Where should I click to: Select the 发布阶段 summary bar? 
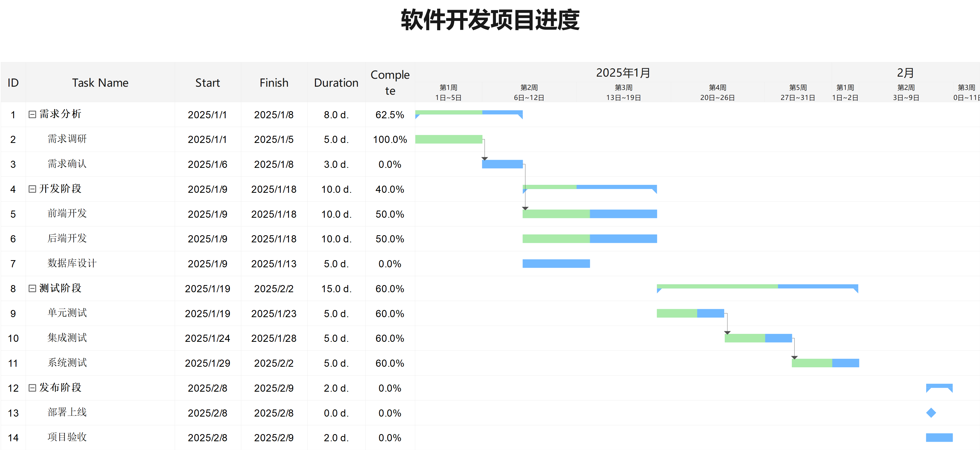click(939, 386)
